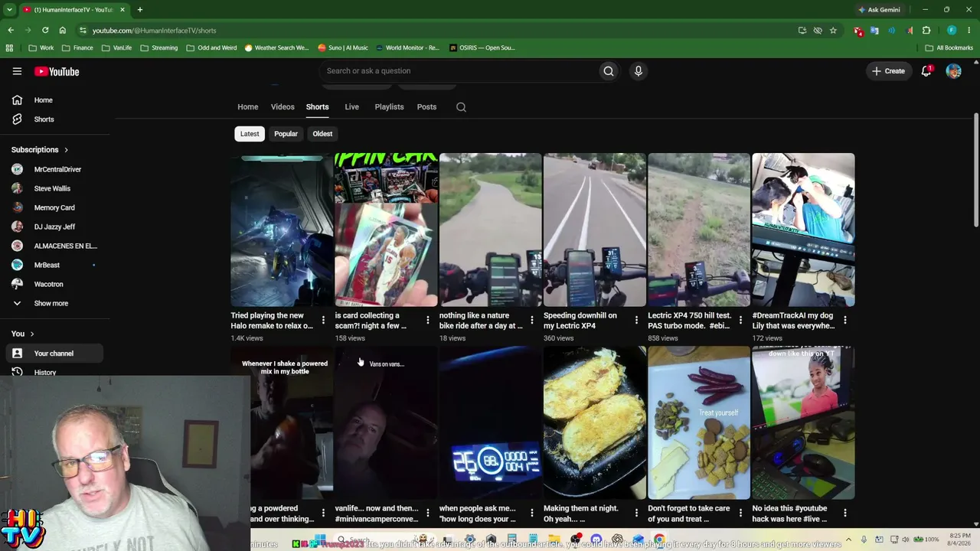
Task: Click the Create button
Action: pyautogui.click(x=888, y=71)
